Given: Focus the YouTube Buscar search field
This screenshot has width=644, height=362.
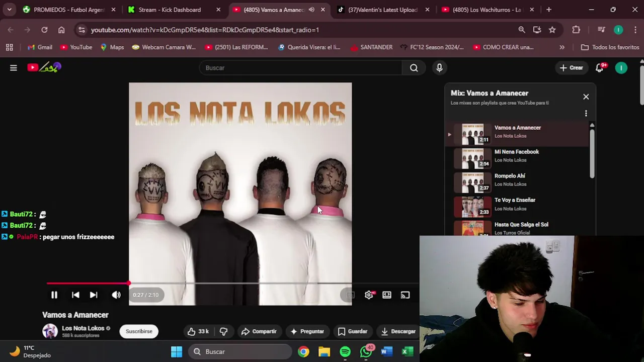Looking at the screenshot, I should [x=300, y=68].
